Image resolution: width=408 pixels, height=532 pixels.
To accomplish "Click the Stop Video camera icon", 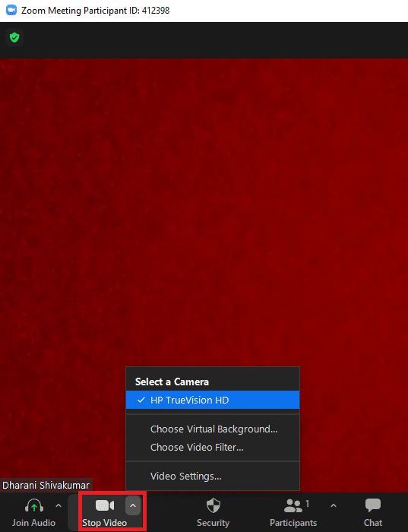I will tap(105, 505).
